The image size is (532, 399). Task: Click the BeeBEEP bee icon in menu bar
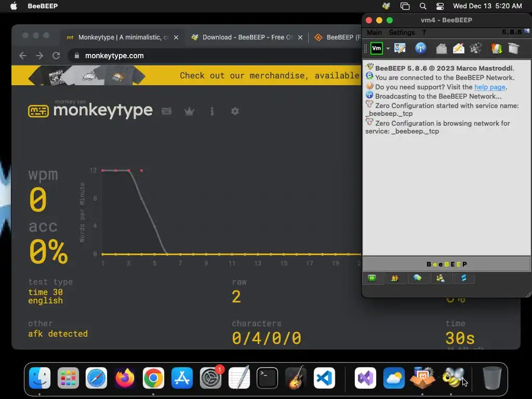coord(386,6)
